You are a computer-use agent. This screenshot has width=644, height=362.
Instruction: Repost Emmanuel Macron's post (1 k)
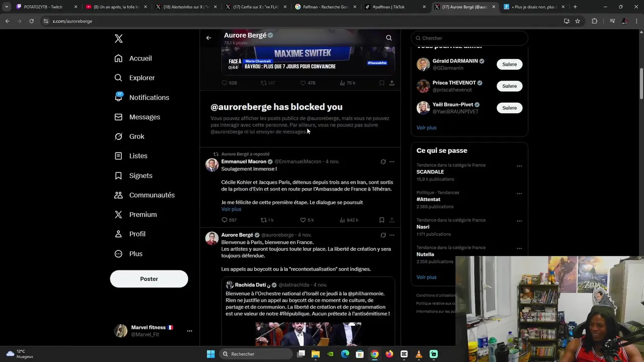267,220
